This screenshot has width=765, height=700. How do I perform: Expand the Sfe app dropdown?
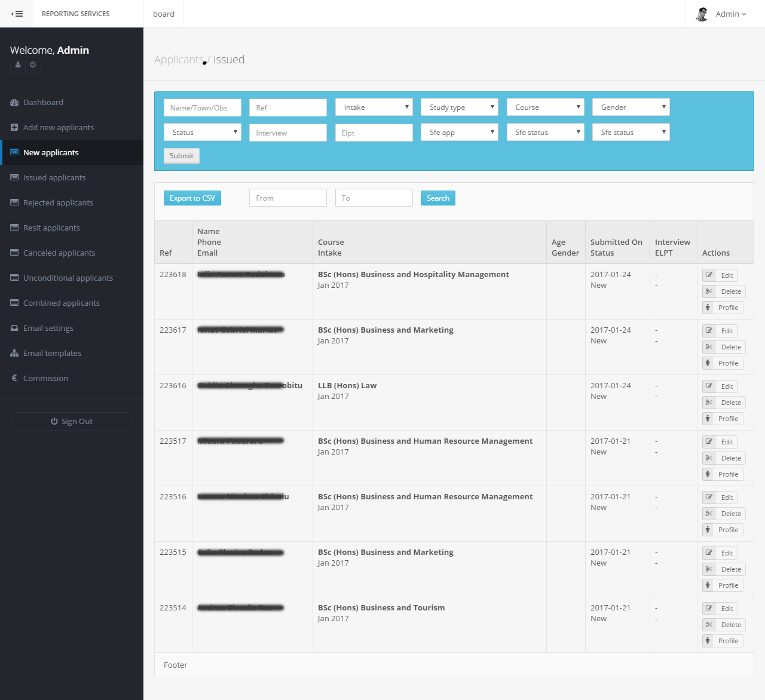coord(459,133)
